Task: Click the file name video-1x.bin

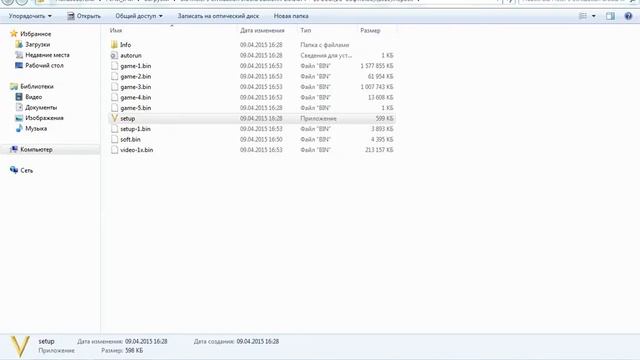Action: point(137,150)
